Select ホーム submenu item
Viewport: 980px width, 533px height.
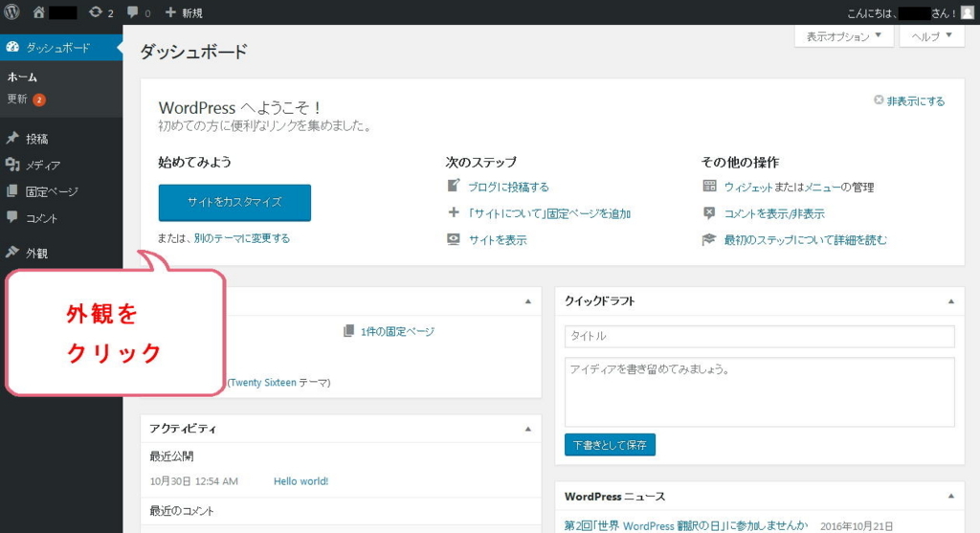(x=23, y=78)
